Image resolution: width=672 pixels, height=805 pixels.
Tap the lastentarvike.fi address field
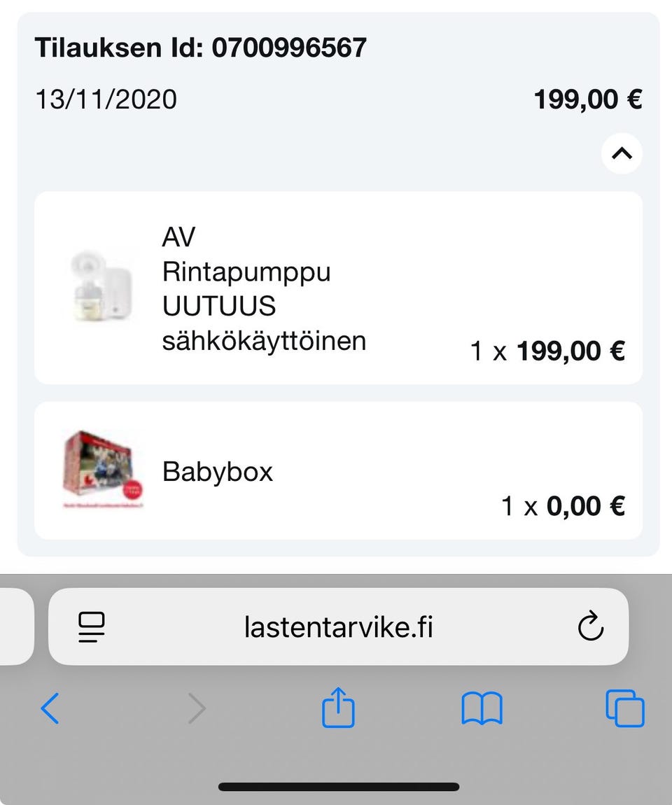pyautogui.click(x=338, y=626)
